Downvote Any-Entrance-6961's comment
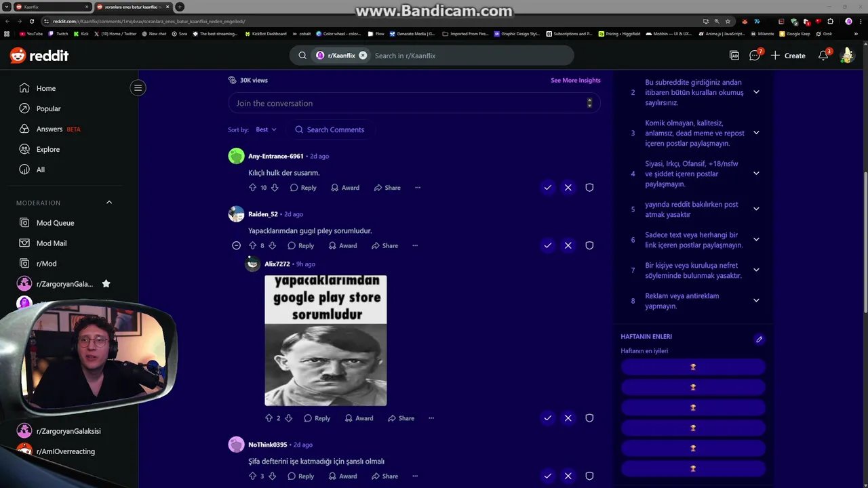This screenshot has height=488, width=868. point(275,188)
